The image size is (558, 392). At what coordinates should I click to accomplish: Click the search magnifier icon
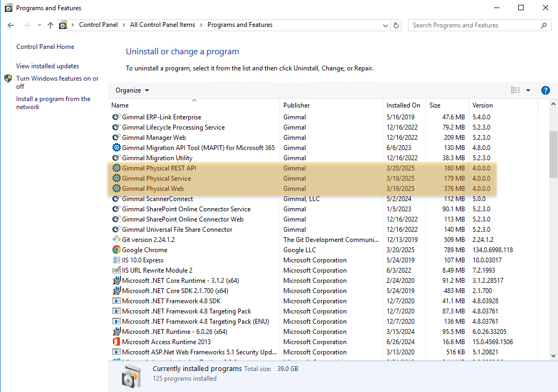point(543,25)
